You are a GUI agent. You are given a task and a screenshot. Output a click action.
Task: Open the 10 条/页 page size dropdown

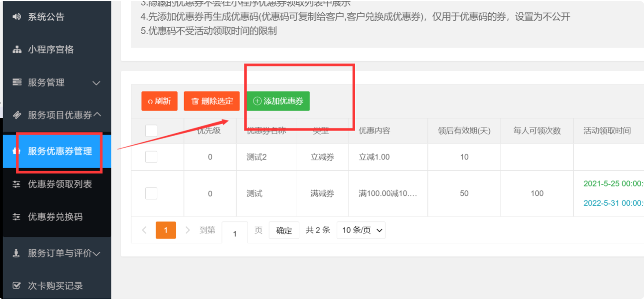361,230
